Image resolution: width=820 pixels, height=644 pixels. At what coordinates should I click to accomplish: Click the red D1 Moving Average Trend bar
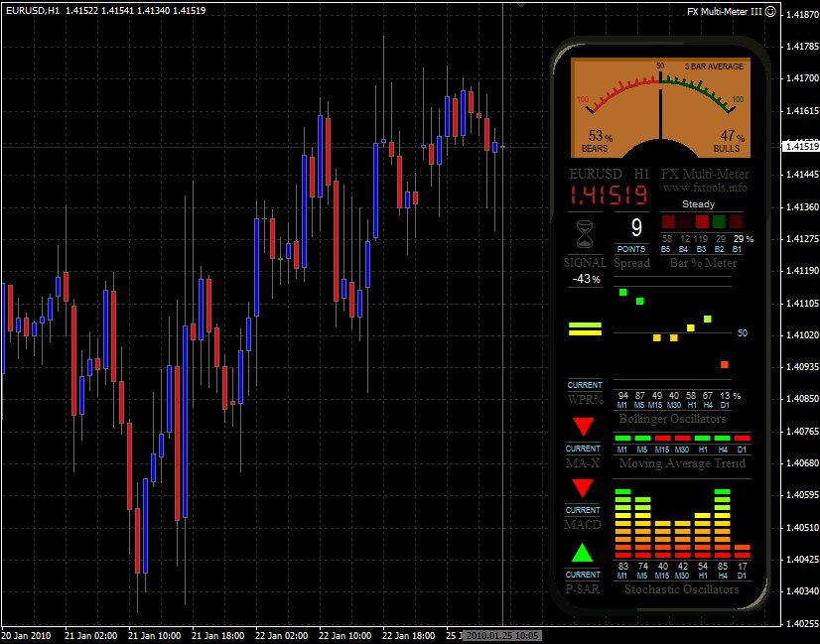743,438
